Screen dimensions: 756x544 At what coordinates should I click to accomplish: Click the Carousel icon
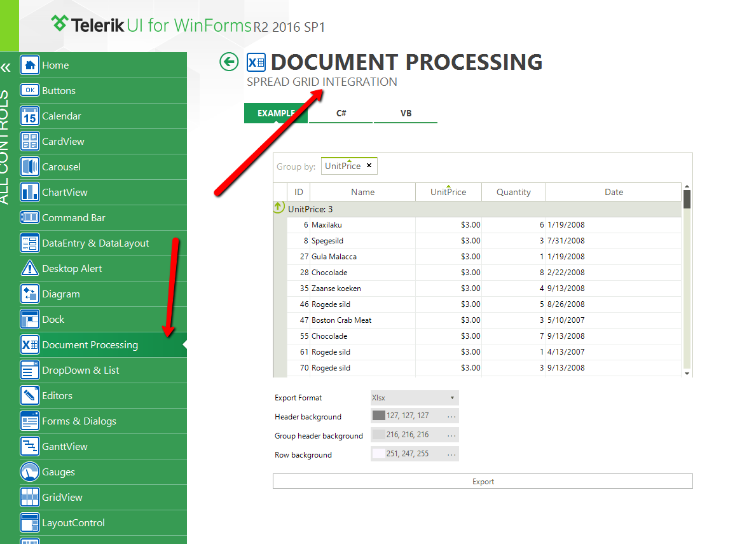pyautogui.click(x=30, y=167)
